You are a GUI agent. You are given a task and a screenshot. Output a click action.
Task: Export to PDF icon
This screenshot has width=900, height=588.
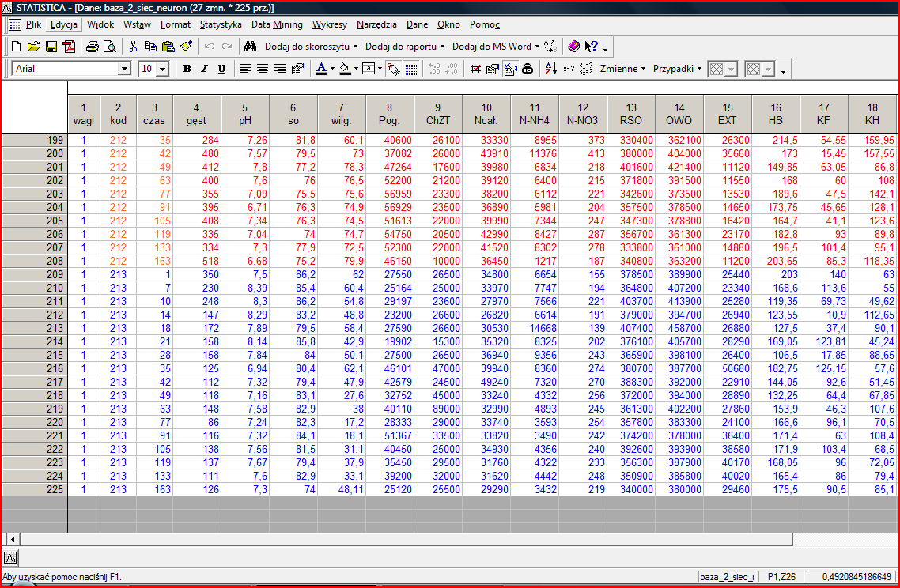tap(70, 47)
